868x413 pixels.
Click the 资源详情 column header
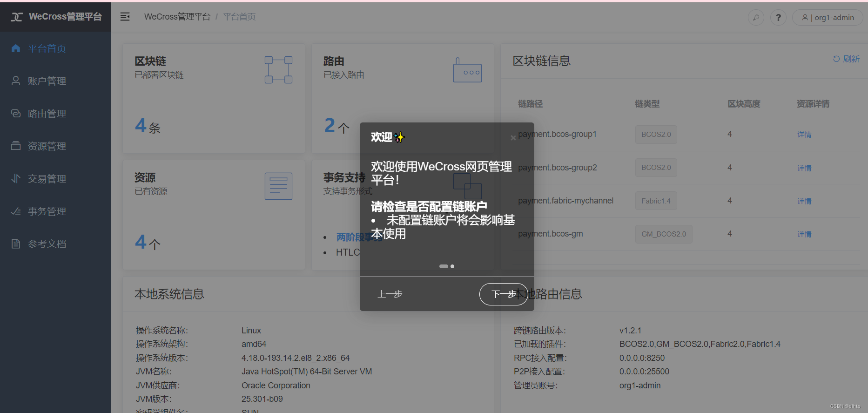pos(813,104)
